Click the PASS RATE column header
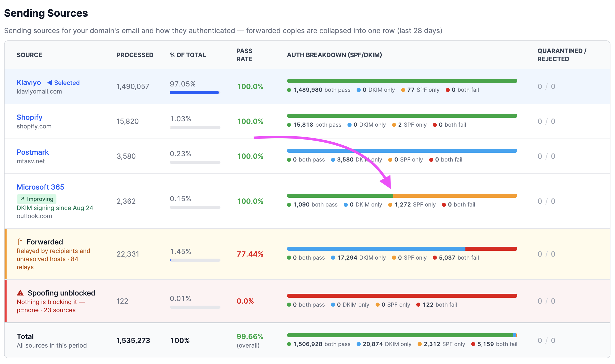The image size is (615, 364). point(244,55)
